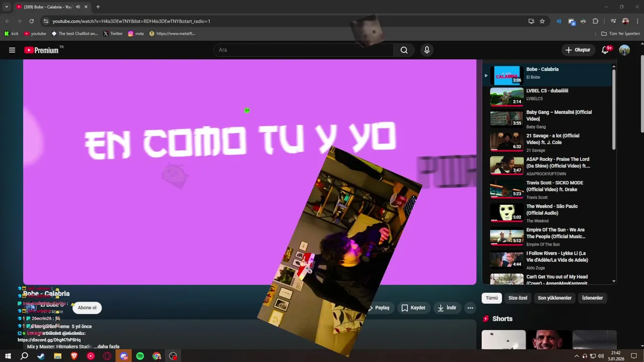Select current Bobe - Calabria playlist item

tap(547, 74)
